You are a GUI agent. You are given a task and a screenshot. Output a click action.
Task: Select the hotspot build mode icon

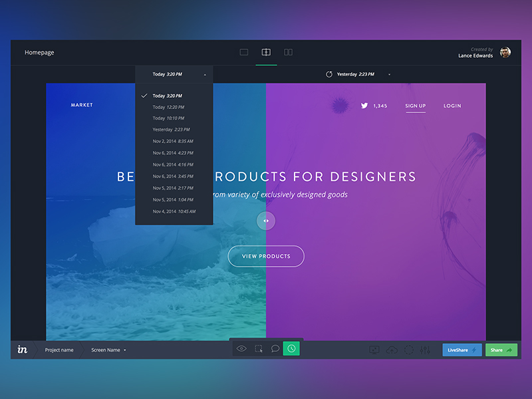(x=259, y=348)
